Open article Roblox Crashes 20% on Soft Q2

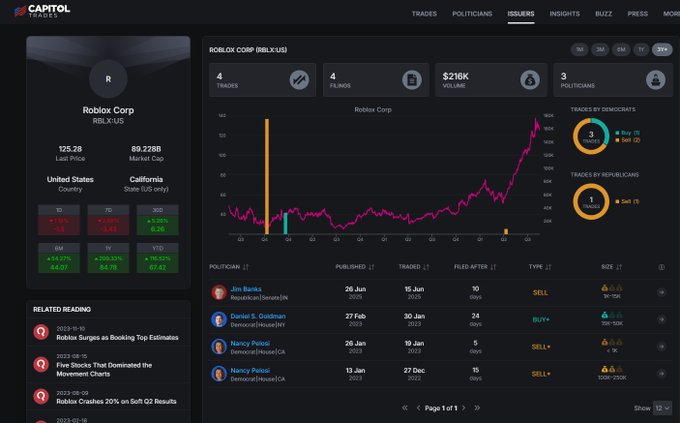(x=116, y=401)
